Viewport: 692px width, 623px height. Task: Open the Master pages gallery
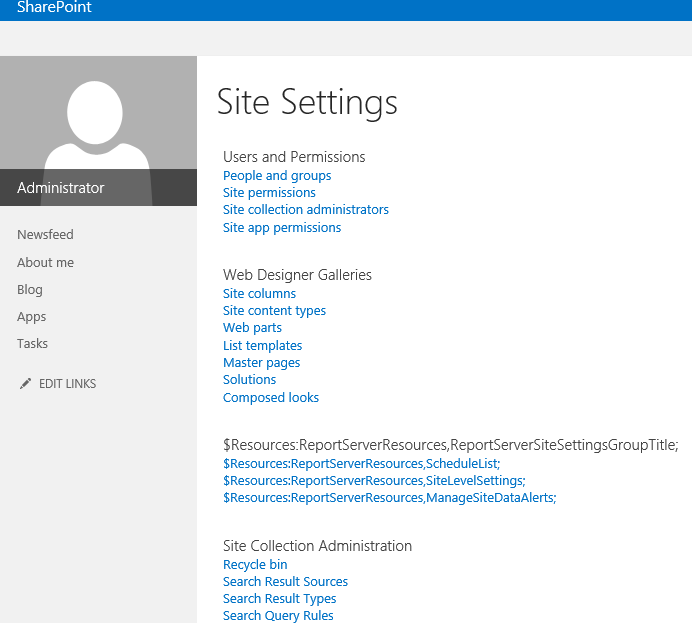coord(261,363)
